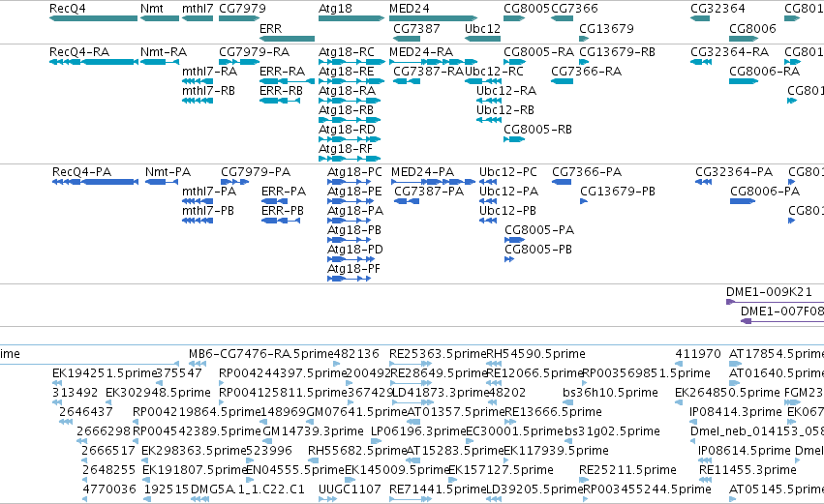The height and width of the screenshot is (504, 824).
Task: Click the Atg18-RF transcript label
Action: pos(346,150)
